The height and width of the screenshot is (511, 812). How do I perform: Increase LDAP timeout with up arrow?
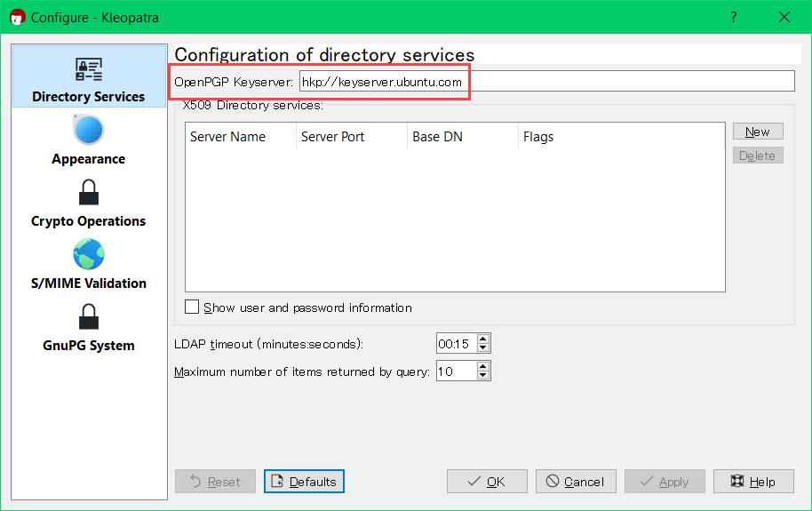point(483,339)
